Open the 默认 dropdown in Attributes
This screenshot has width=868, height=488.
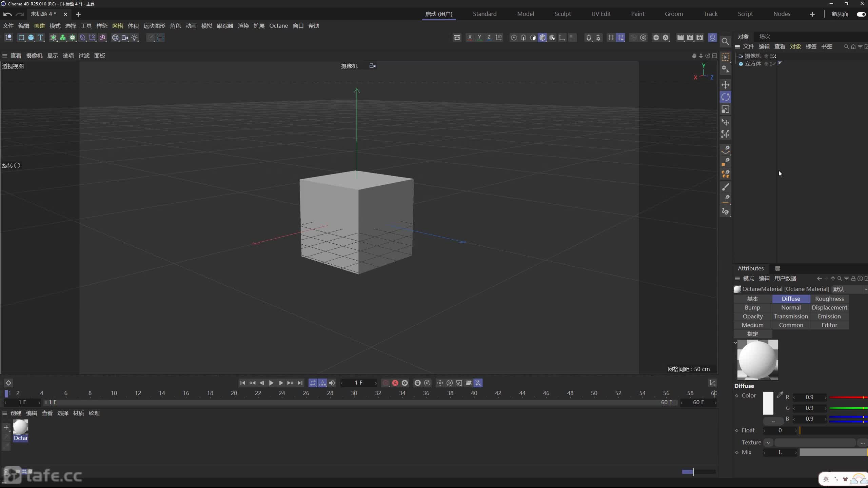(x=849, y=289)
